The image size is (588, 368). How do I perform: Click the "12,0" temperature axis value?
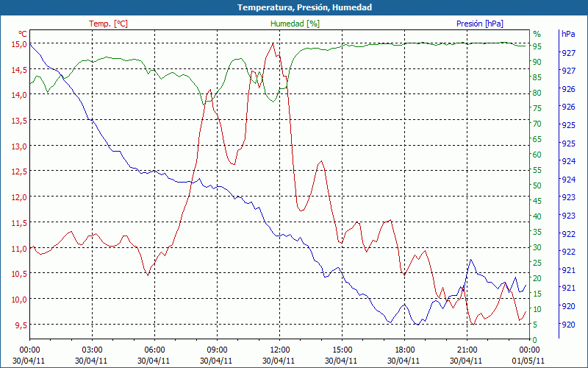pos(19,197)
